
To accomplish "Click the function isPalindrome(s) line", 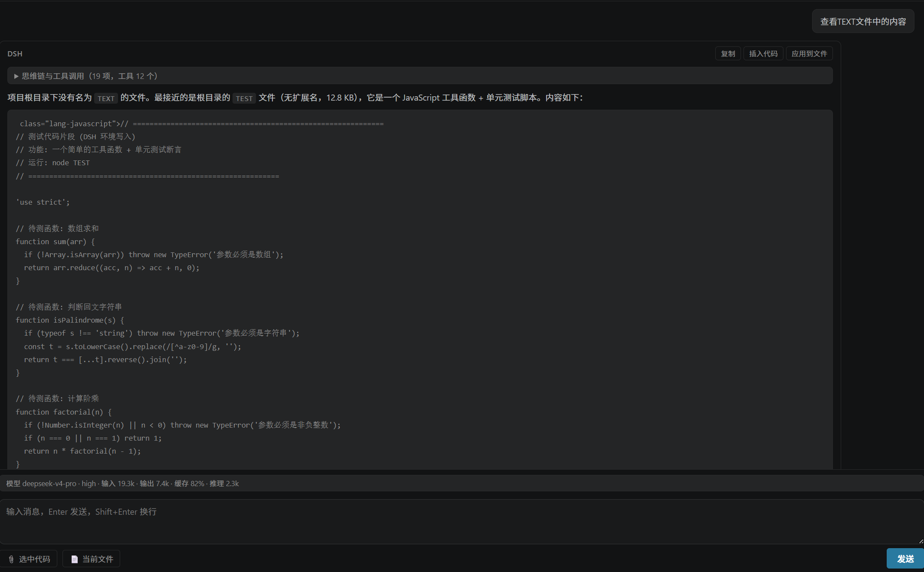I will tap(70, 320).
